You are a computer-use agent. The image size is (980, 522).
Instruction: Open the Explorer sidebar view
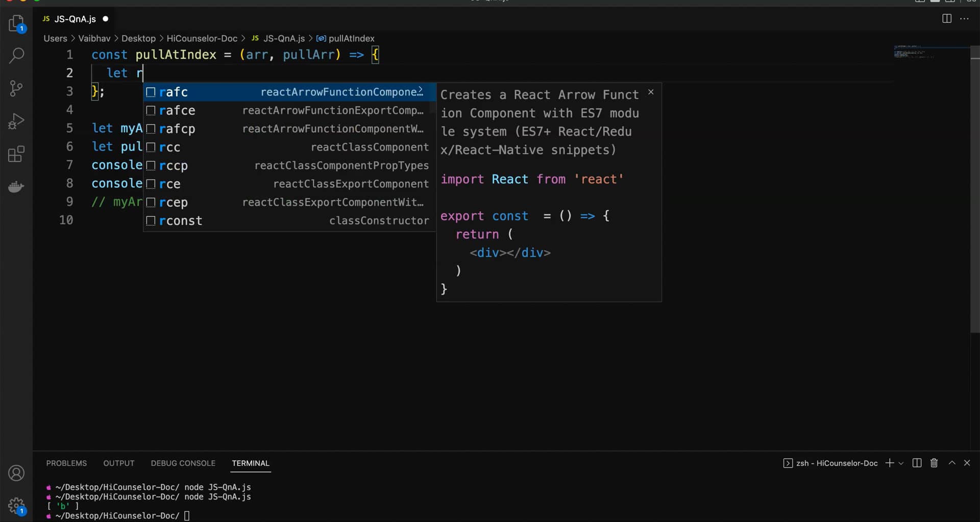pos(16,24)
